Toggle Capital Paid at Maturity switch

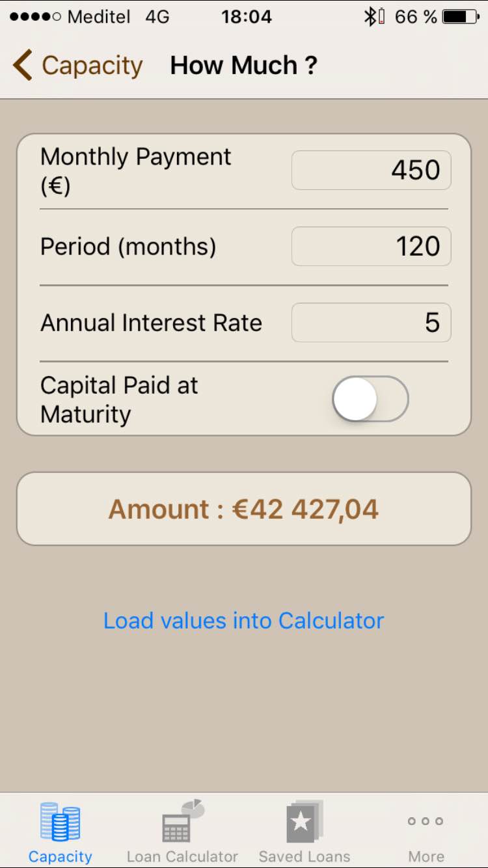[x=370, y=399]
